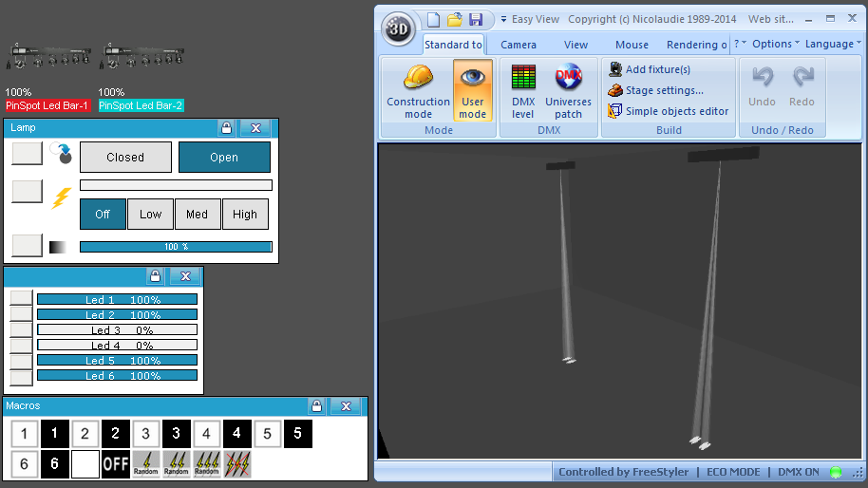Click Add fixture(s) in Build group

650,69
